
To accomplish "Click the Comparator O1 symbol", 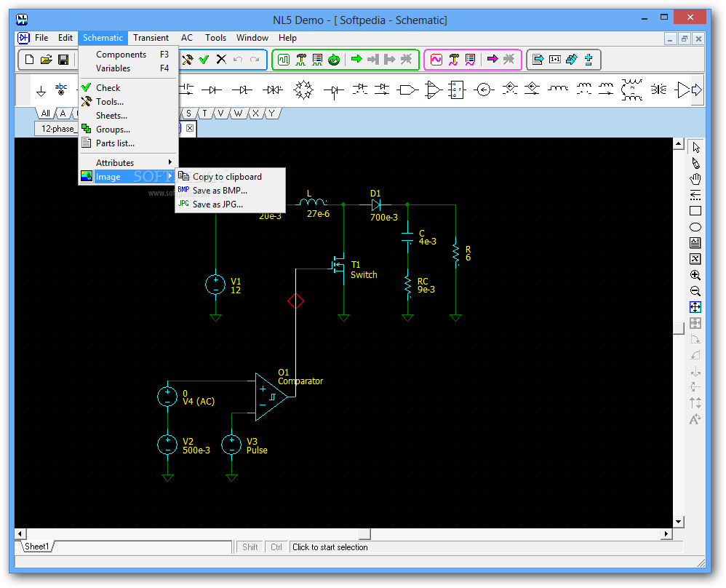I will click(x=271, y=397).
